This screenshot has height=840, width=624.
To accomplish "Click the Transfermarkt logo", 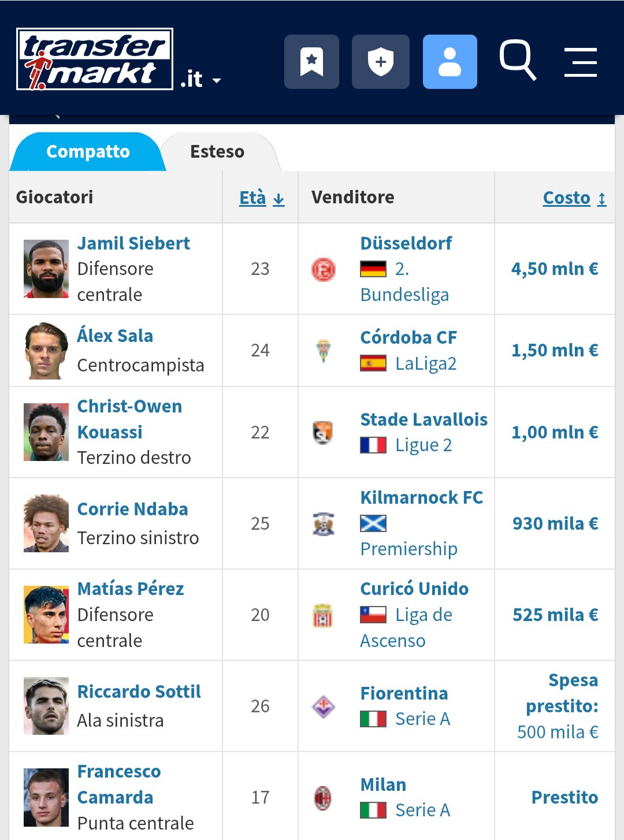I will [x=95, y=59].
